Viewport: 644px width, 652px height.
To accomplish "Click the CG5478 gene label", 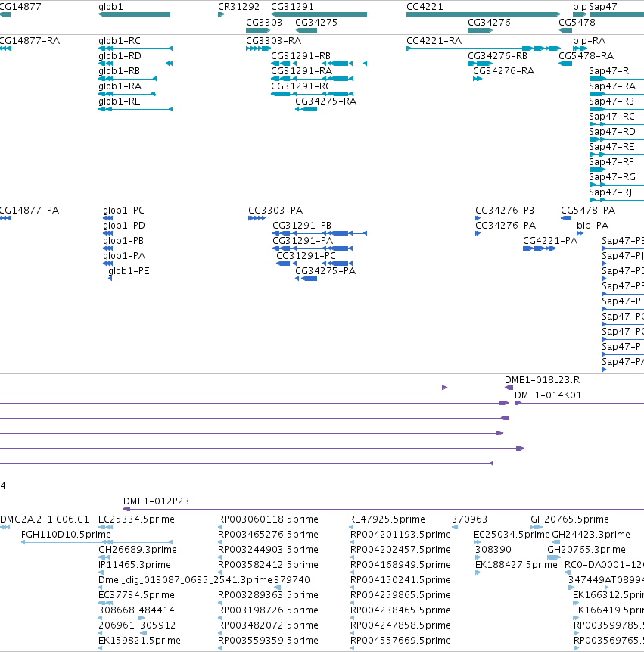I will 577,23.
